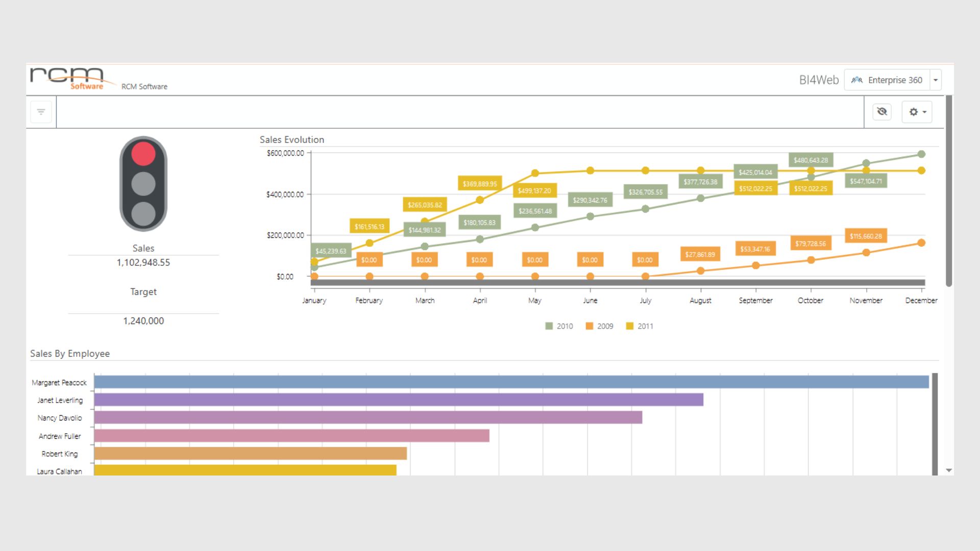This screenshot has height=551, width=980.
Task: Click the Enterprise 360 dashboard button
Action: pos(887,80)
